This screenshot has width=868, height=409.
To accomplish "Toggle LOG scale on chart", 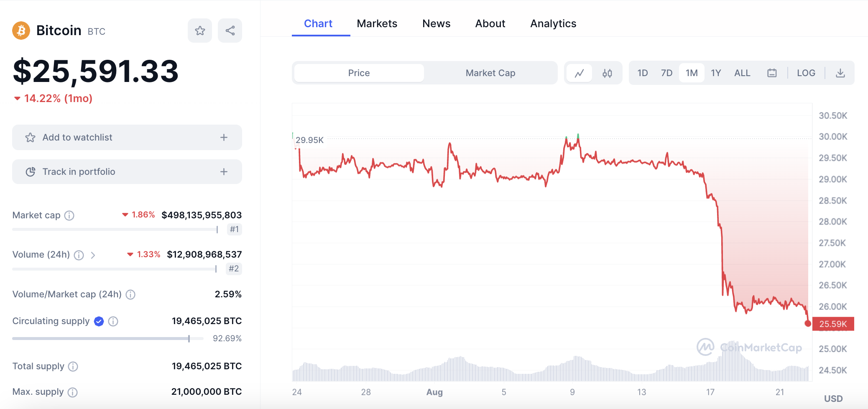I will [806, 73].
